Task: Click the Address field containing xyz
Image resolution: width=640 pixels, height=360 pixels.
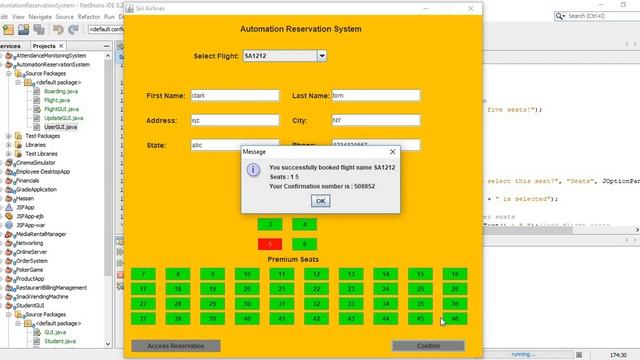Action: coord(235,120)
